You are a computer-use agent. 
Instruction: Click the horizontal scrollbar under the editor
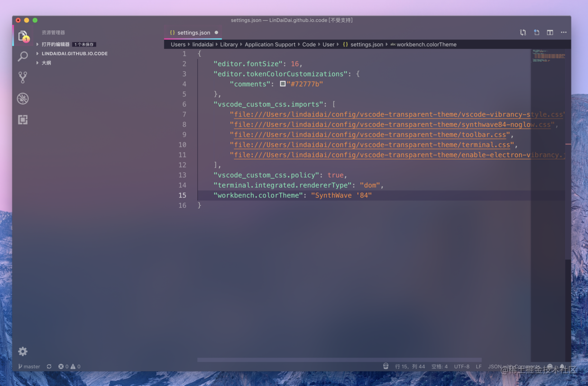[x=340, y=360]
